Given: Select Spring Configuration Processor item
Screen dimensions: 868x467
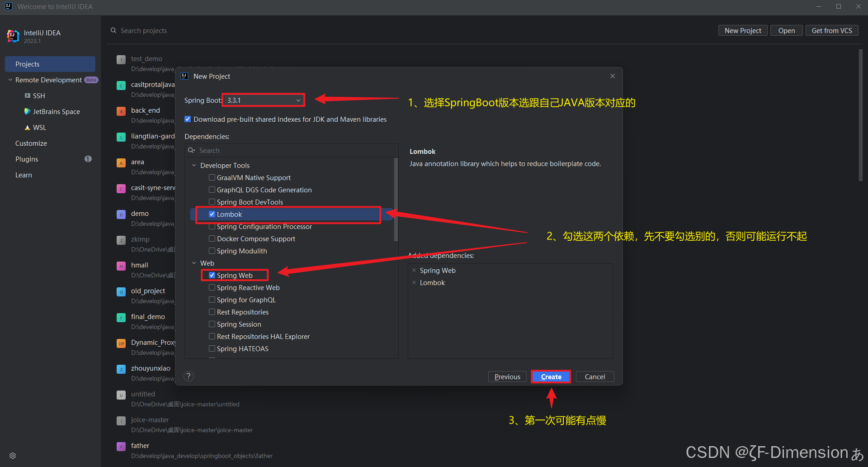Looking at the screenshot, I should point(264,226).
